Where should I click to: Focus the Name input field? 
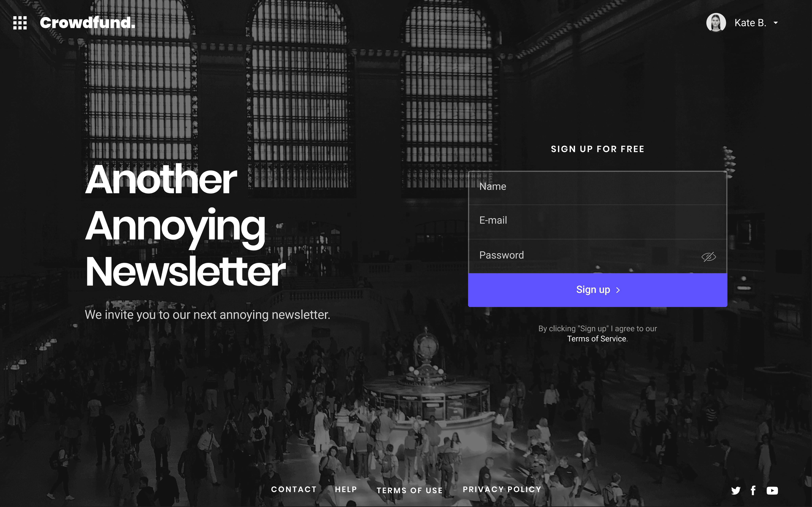[598, 188]
